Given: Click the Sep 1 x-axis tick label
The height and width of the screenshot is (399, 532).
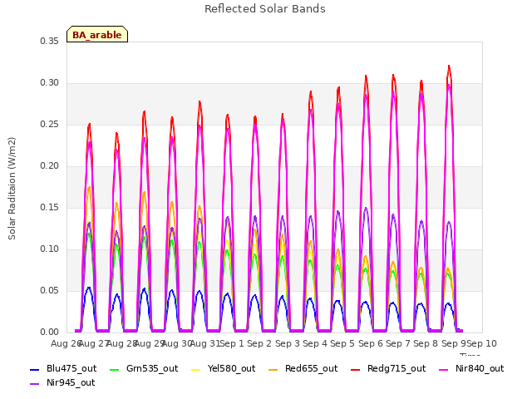Looking at the screenshot, I should click(232, 343).
